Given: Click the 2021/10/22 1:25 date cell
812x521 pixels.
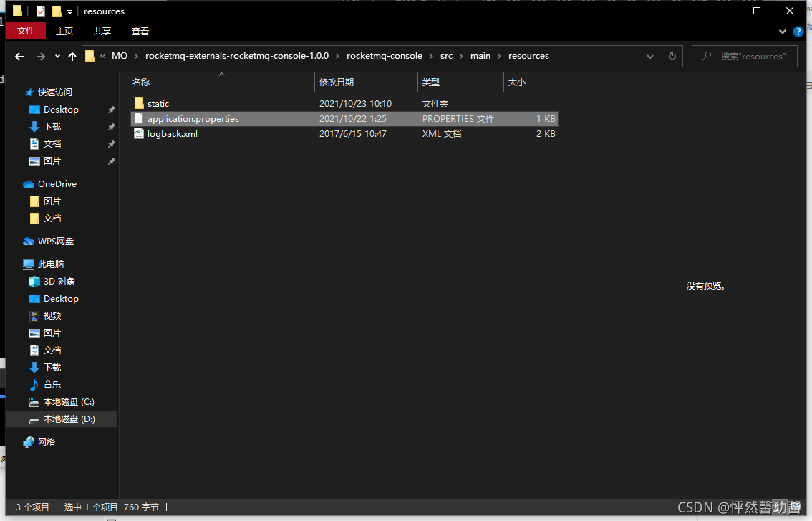Looking at the screenshot, I should tap(353, 119).
